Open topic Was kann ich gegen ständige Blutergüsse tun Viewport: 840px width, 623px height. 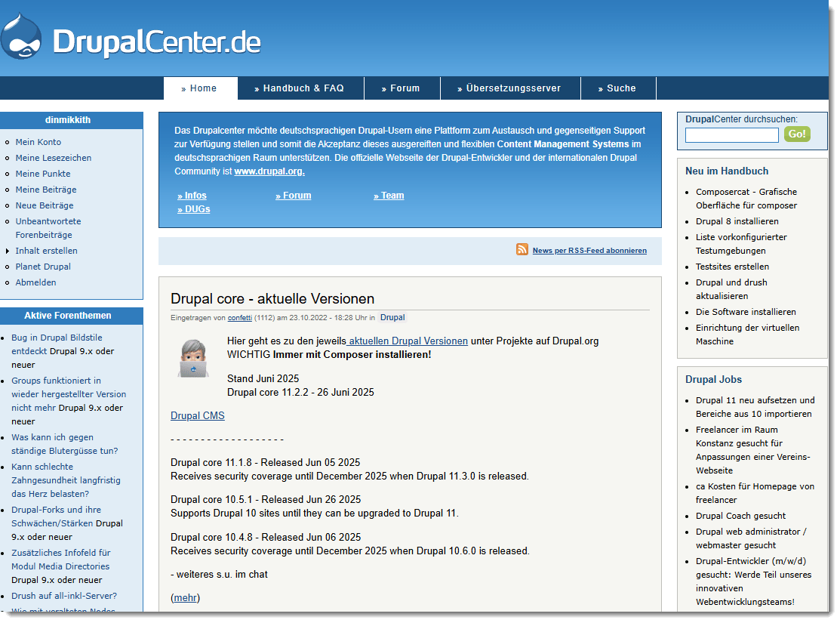pyautogui.click(x=64, y=444)
